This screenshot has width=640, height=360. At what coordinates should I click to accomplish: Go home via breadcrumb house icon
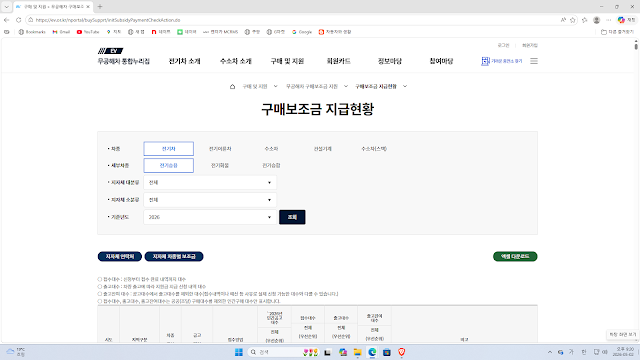(x=232, y=87)
